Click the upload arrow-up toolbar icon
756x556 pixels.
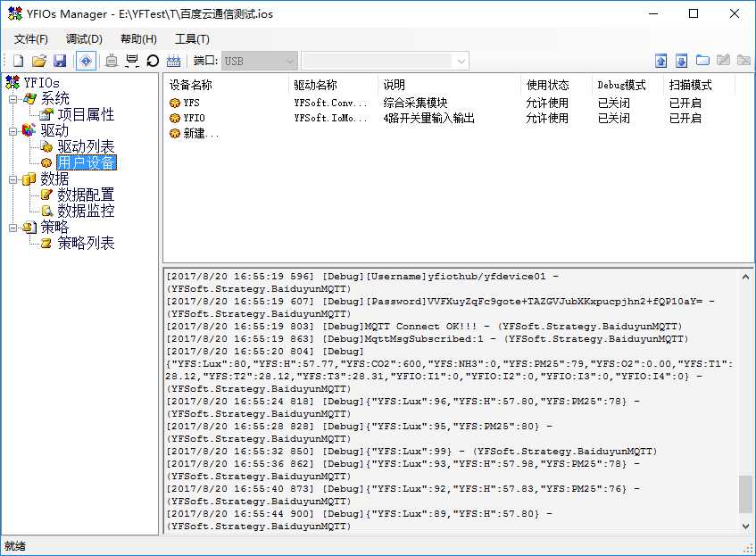[x=661, y=61]
